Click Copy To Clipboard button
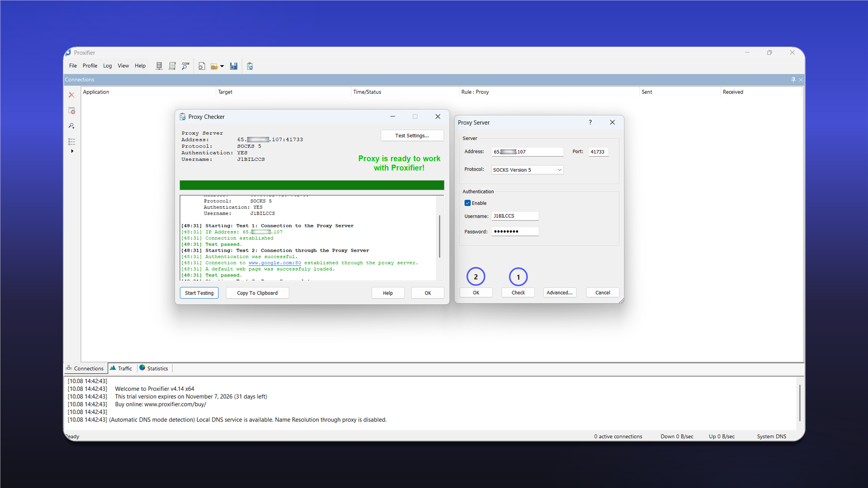The image size is (868, 488). coord(257,293)
